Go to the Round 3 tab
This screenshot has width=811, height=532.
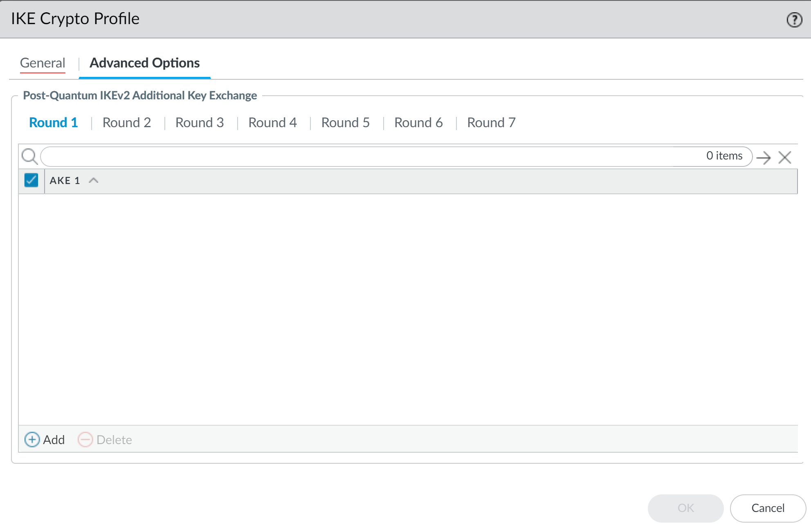pyautogui.click(x=200, y=123)
